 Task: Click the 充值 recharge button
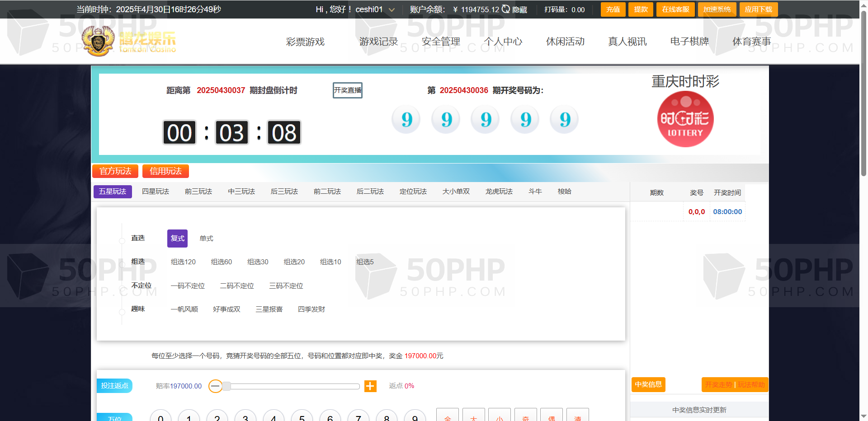[613, 9]
